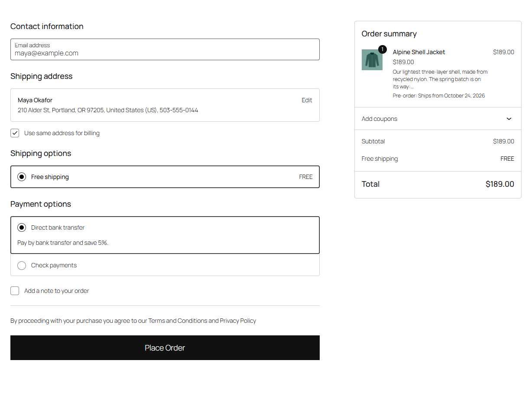This screenshot has height=393, width=532.
Task: Open the Terms and Conditions link
Action: (178, 321)
